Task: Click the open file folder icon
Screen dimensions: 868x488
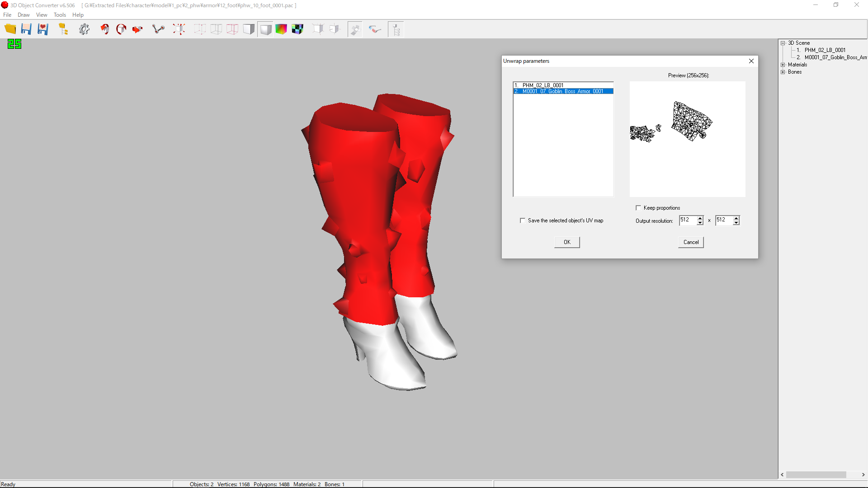Action: 10,29
